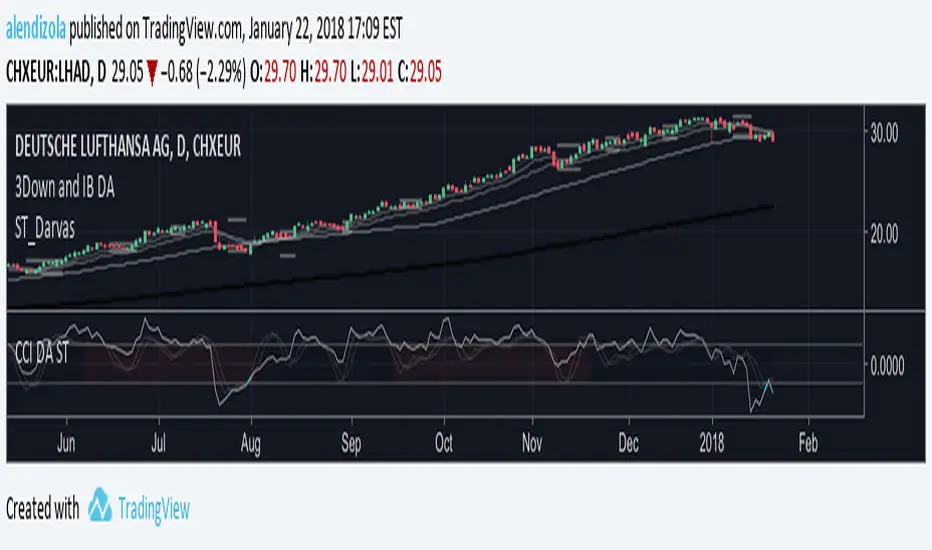Click the Aug label on time axis
Viewport: 932px width, 550px height.
[x=251, y=444]
